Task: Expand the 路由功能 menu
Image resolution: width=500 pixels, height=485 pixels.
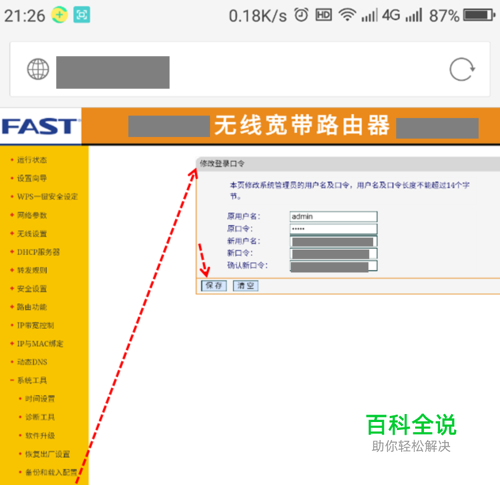Action: coord(32,307)
